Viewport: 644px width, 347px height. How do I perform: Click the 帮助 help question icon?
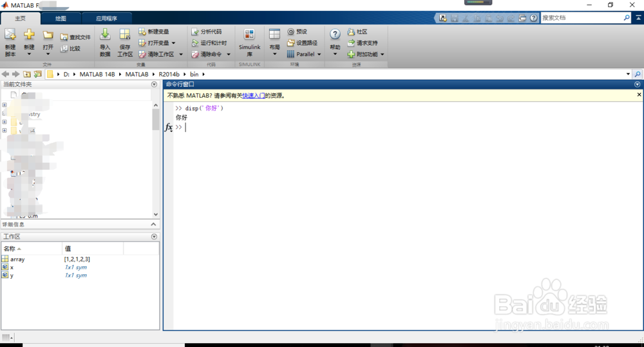tap(335, 35)
